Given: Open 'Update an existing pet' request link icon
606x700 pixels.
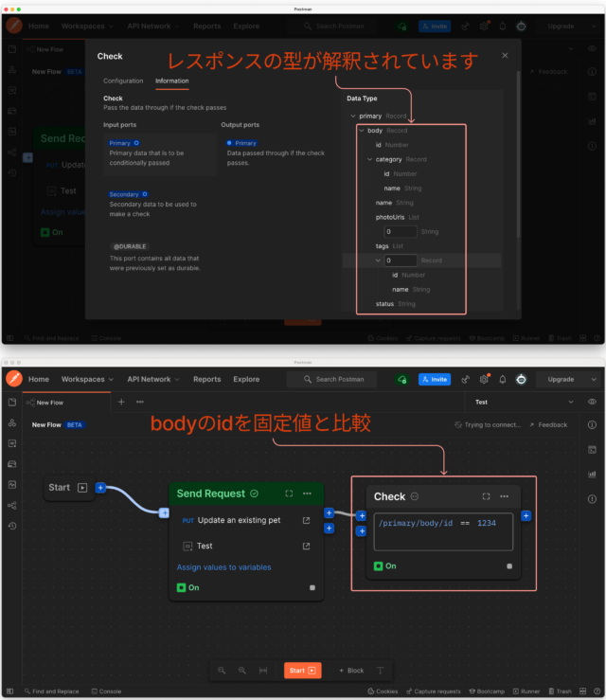Looking at the screenshot, I should tap(306, 521).
